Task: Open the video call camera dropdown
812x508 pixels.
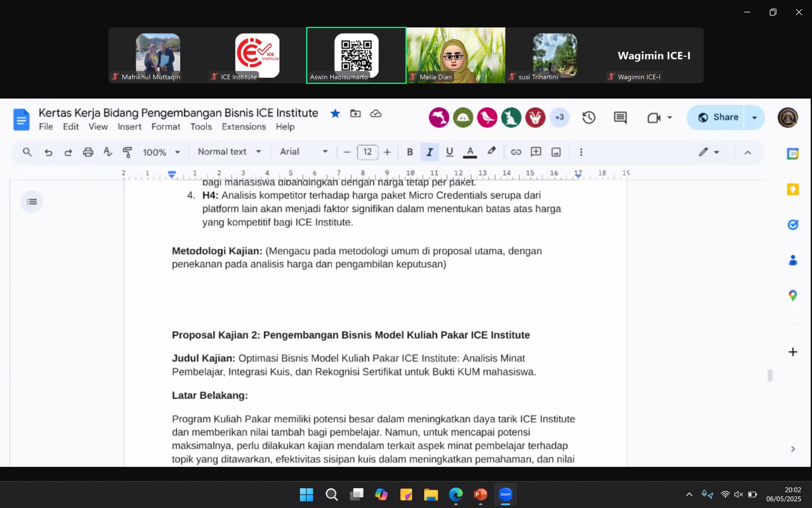Action: 659,118
